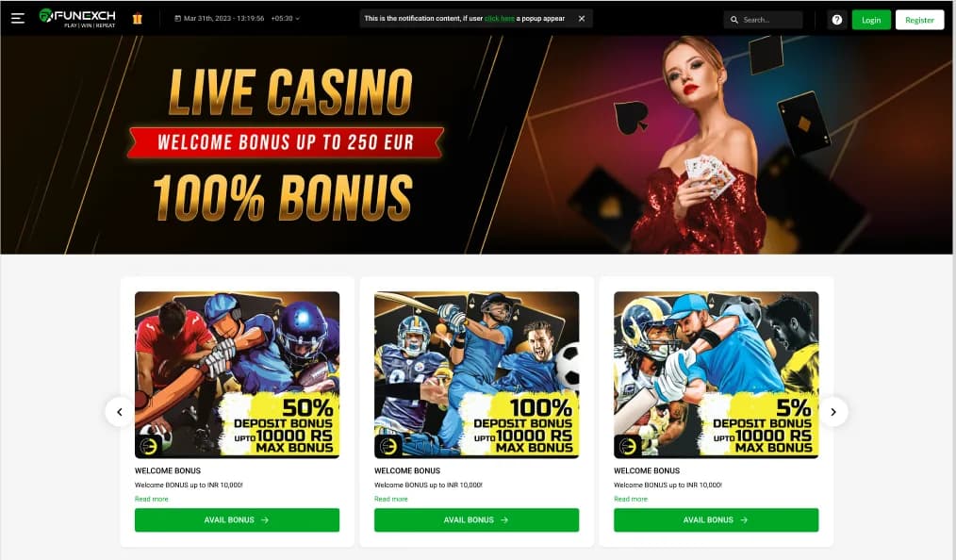Focus the Search input field
This screenshot has height=560, width=956.
(763, 20)
